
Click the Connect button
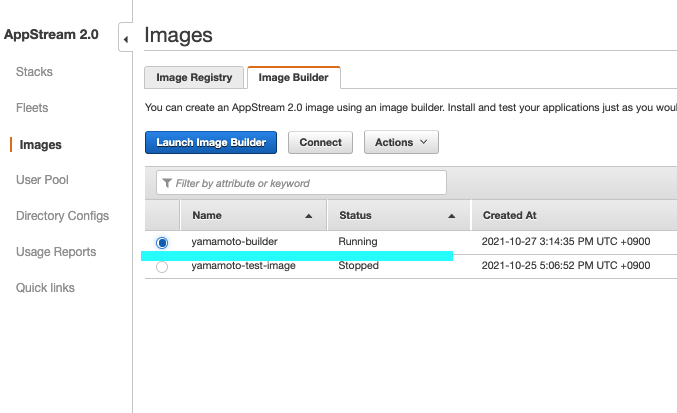[x=320, y=142]
